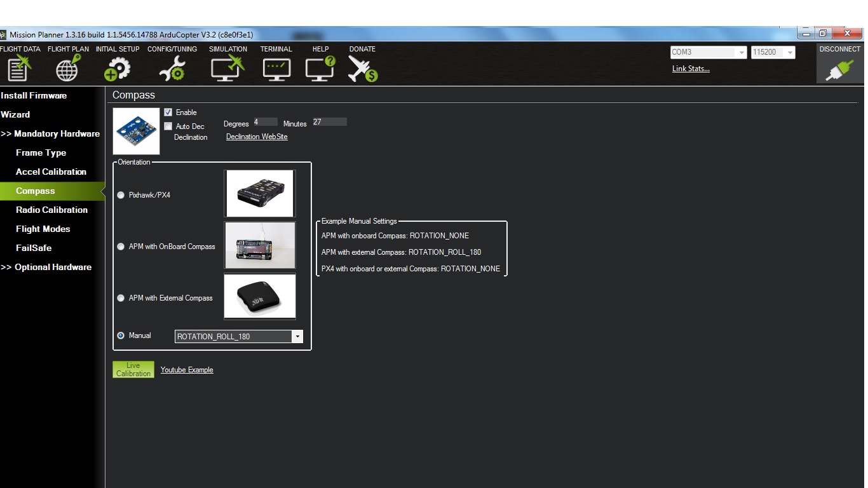
Task: Click the TERMINAL menu label
Action: click(276, 49)
